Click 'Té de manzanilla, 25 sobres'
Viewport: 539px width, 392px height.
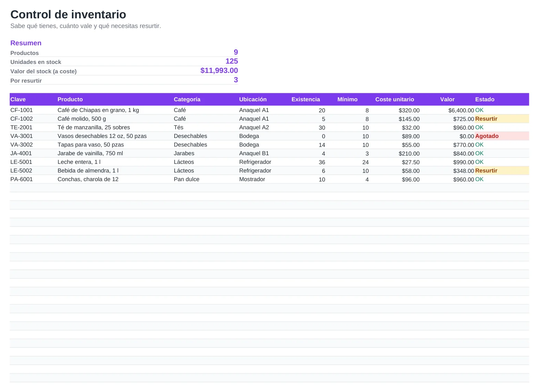(x=94, y=127)
